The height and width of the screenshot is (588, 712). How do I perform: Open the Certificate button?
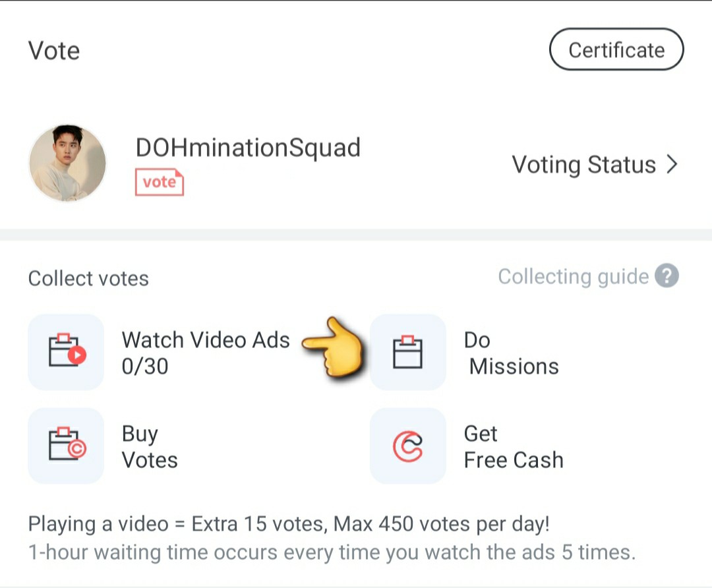point(616,49)
